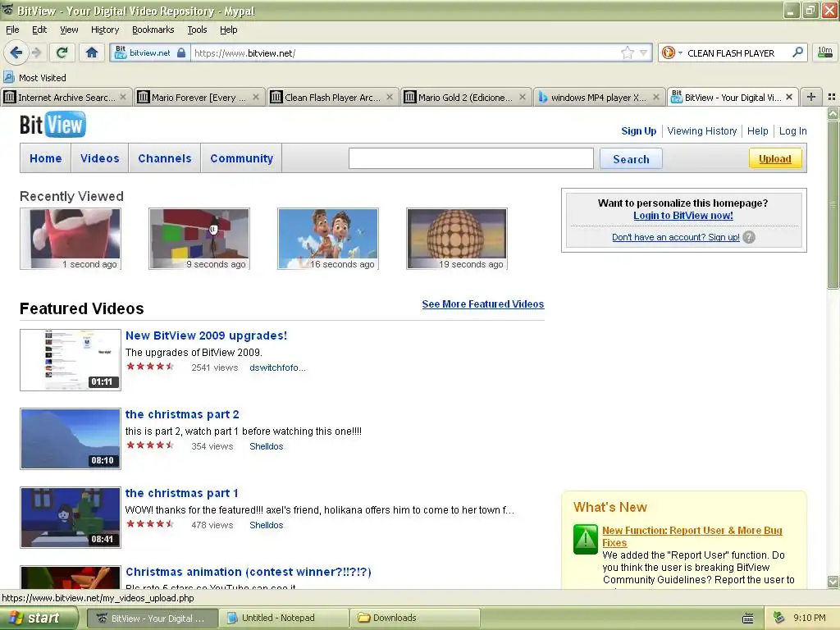Screen dimensions: 840x630
Task: Click the green warning news icon
Action: click(586, 539)
